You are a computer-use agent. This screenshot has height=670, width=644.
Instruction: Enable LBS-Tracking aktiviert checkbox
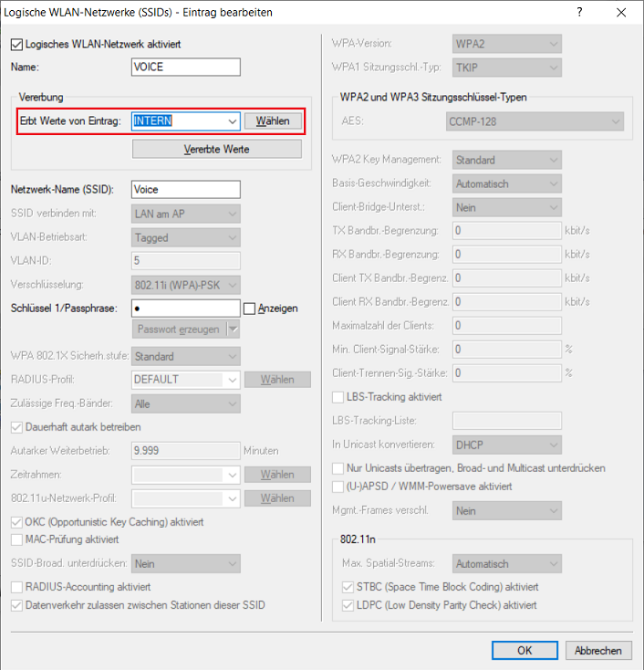pyautogui.click(x=338, y=397)
